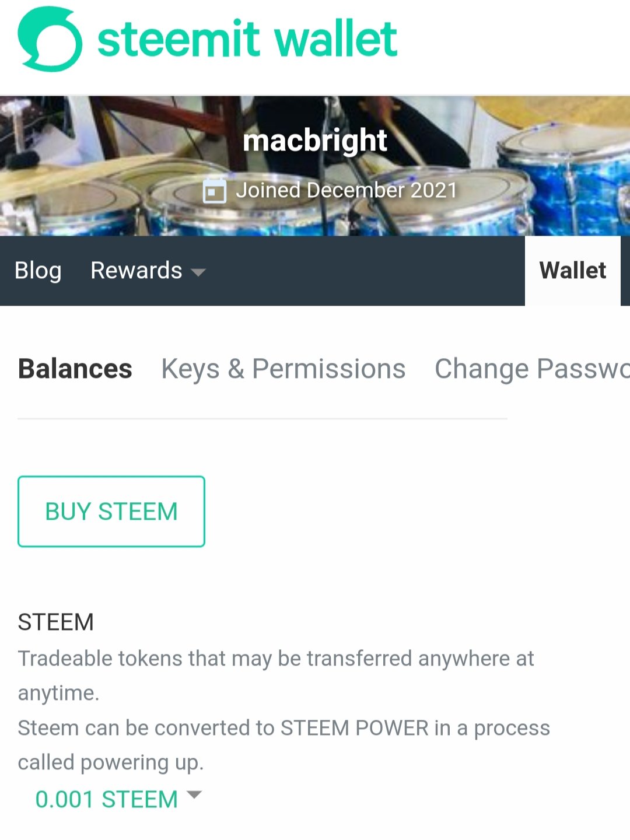
Task: Click the divider line below Balances tabs
Action: pyautogui.click(x=262, y=418)
